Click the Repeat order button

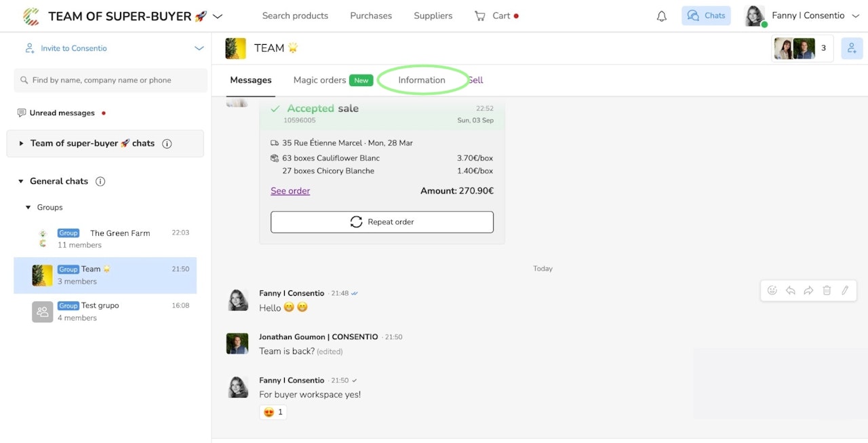pos(382,222)
